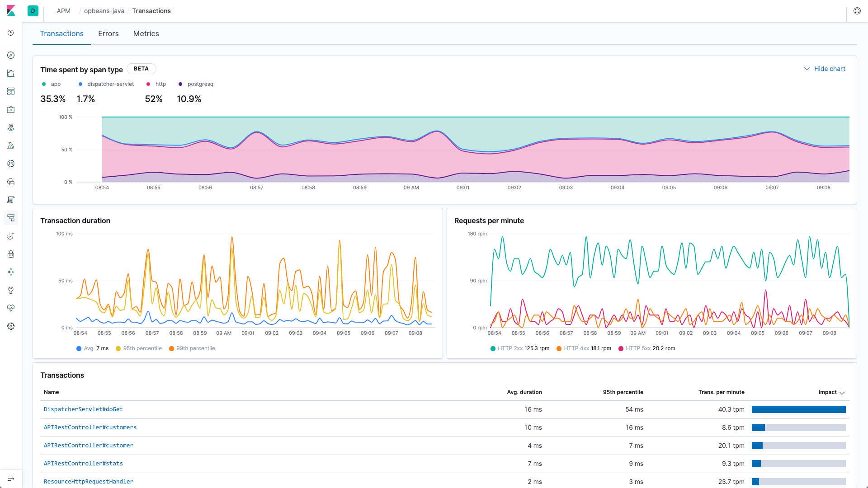Click the highlighted APM icon in sidebar
Screen dimensions: 868x488
click(11, 218)
